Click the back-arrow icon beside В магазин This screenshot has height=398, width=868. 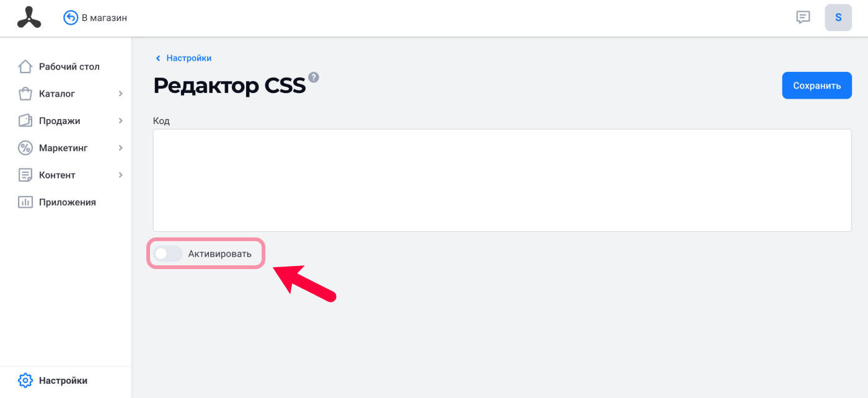71,18
